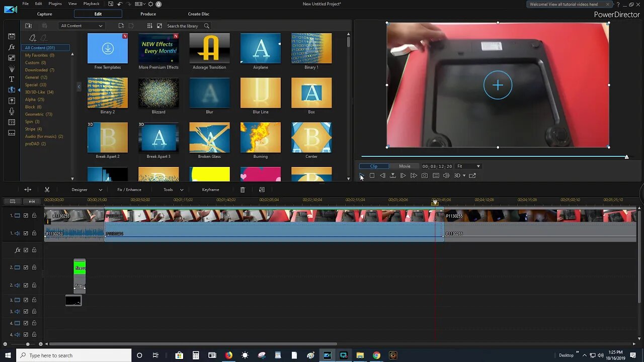This screenshot has width=644, height=362.
Task: Click the save project icon
Action: pyautogui.click(x=111, y=4)
